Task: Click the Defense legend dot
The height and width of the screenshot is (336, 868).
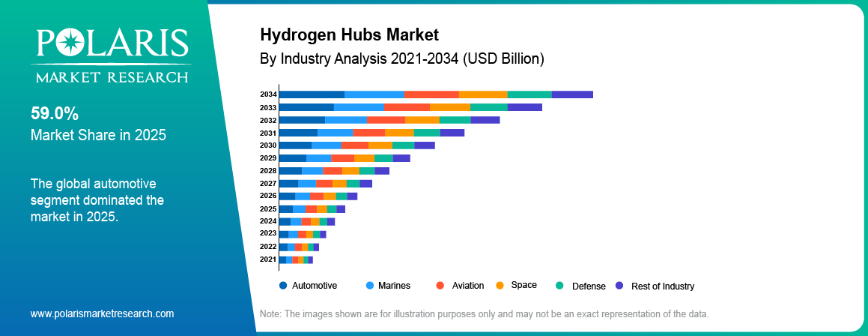Action: tap(559, 286)
